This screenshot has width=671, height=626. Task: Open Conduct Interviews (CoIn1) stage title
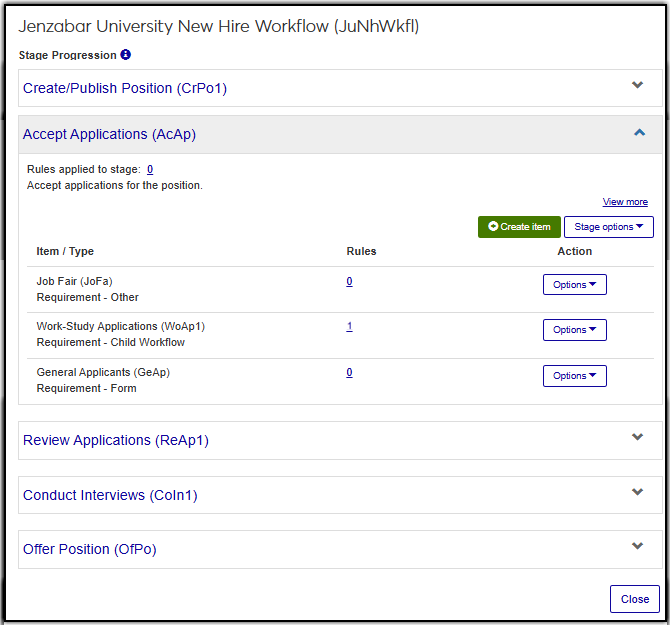click(110, 495)
